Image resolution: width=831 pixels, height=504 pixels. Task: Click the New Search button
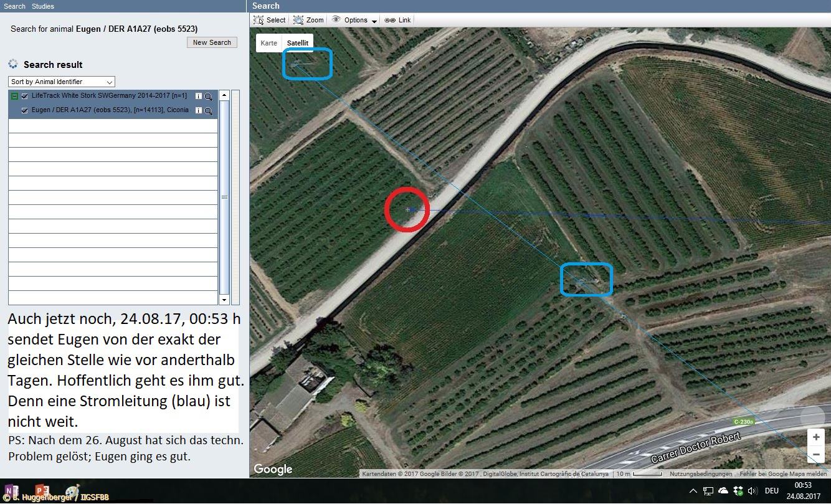coord(212,42)
